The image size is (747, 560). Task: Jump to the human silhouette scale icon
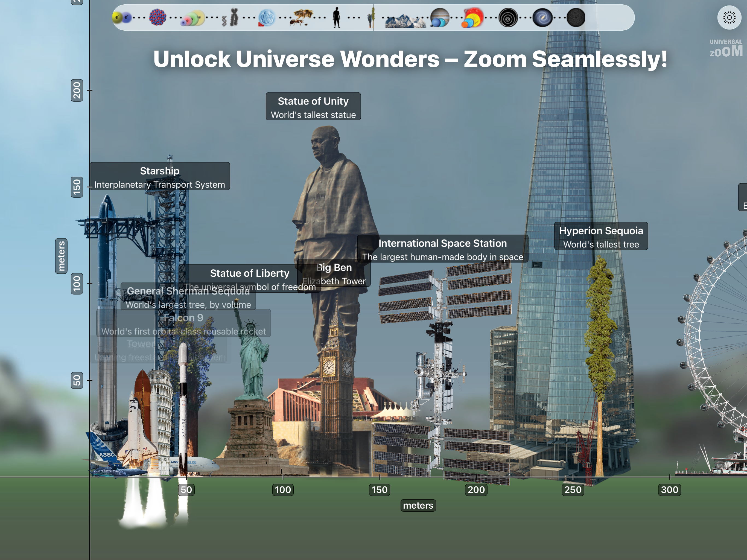tap(336, 17)
